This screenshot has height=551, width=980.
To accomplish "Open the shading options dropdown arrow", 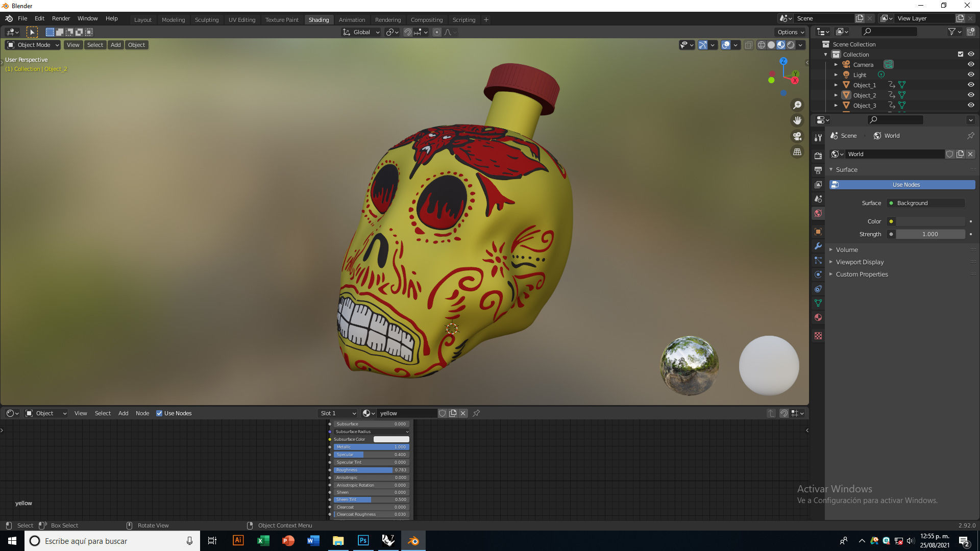I will click(801, 45).
